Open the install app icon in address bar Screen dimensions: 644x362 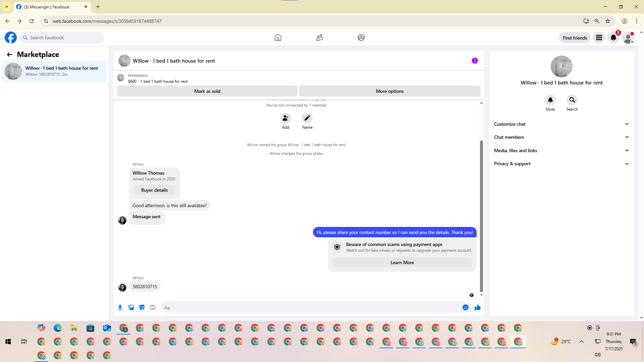586,21
